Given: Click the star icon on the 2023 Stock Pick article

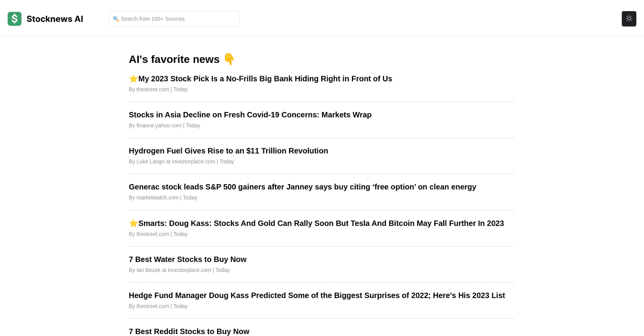Looking at the screenshot, I should coord(133,79).
